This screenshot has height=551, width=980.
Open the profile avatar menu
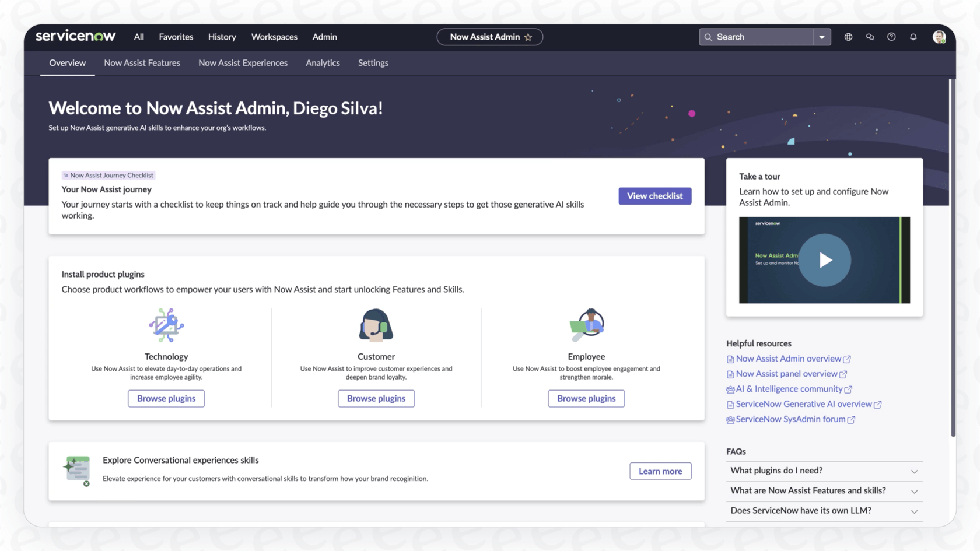[939, 37]
